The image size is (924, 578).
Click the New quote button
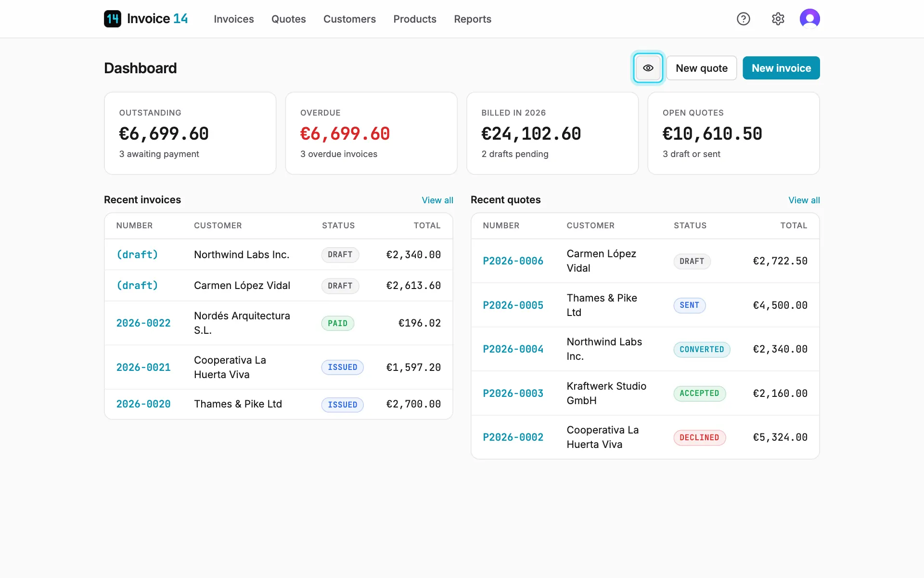(702, 68)
